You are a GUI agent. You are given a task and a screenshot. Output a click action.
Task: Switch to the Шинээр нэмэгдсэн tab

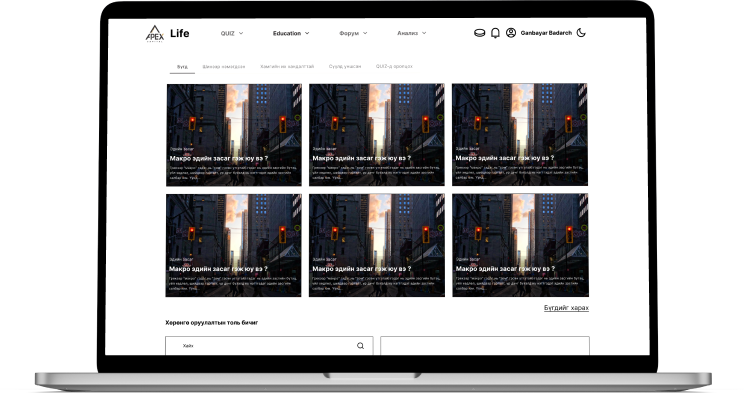click(x=223, y=67)
